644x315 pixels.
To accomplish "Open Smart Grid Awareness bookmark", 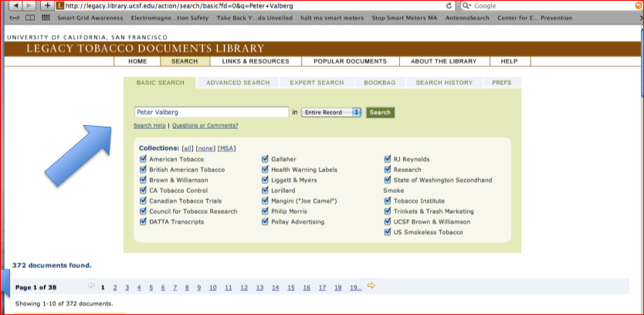I will (90, 18).
